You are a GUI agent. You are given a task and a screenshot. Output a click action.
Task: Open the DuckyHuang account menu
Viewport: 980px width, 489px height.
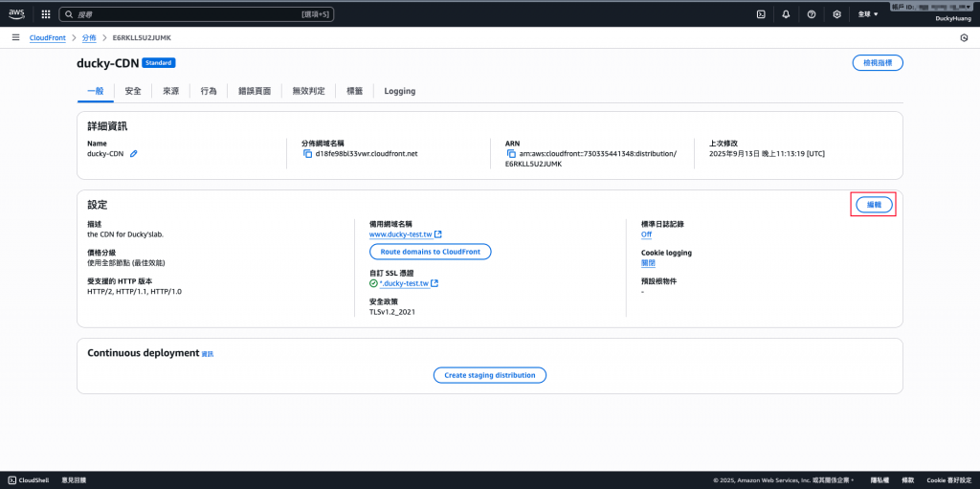(952, 19)
